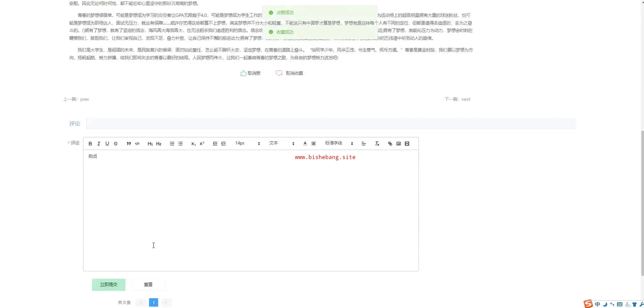Toggle strikethrough formatting in comment editor
The width and height of the screenshot is (644, 308).
tap(116, 144)
